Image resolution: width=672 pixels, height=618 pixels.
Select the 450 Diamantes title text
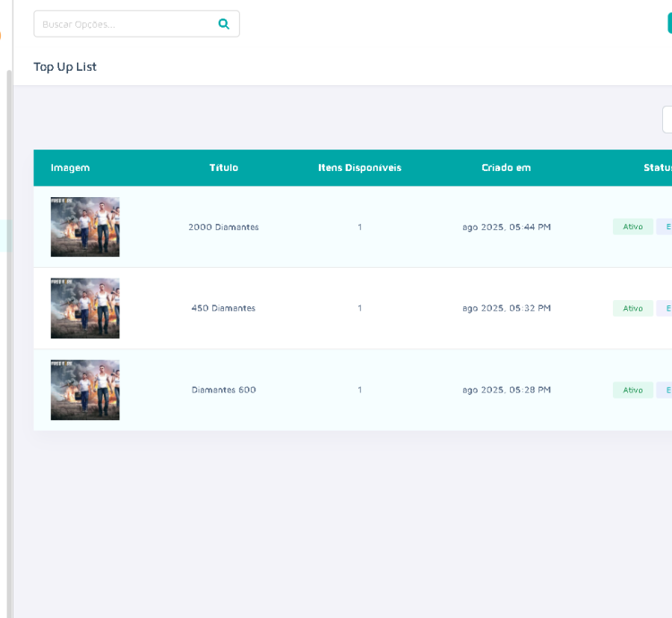click(x=223, y=308)
